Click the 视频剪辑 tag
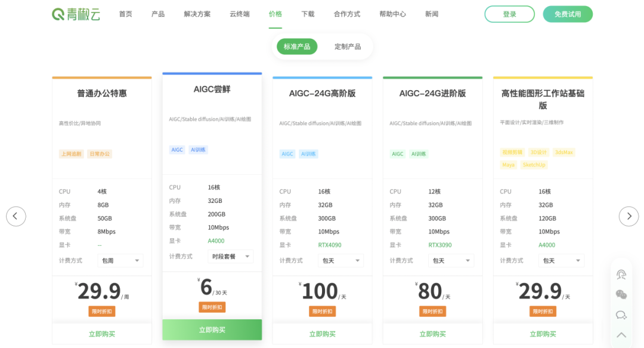This screenshot has width=644, height=348. tap(512, 152)
